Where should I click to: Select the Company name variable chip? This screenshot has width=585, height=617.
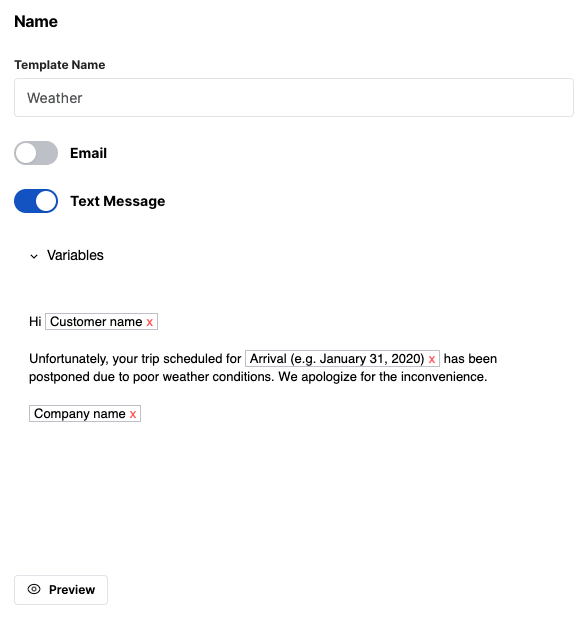point(79,414)
